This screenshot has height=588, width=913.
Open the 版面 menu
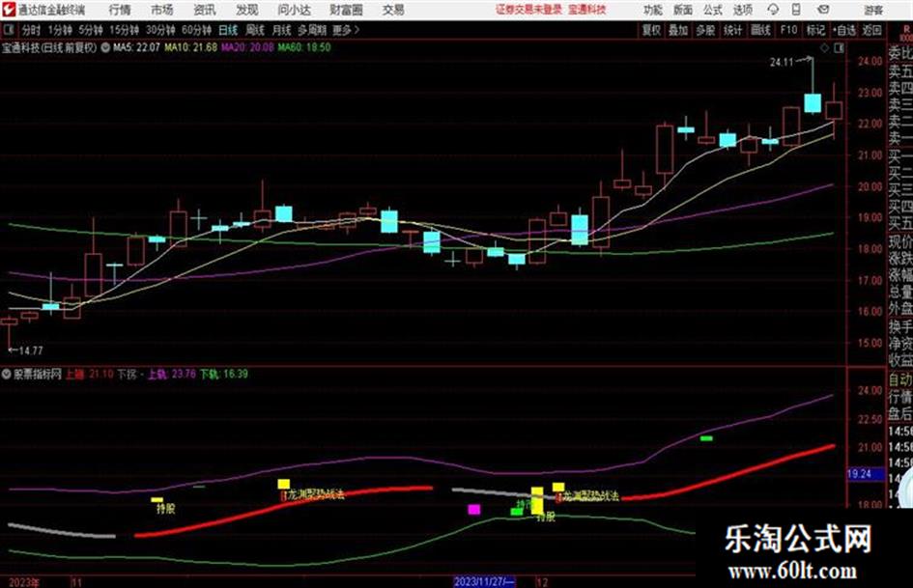(683, 10)
